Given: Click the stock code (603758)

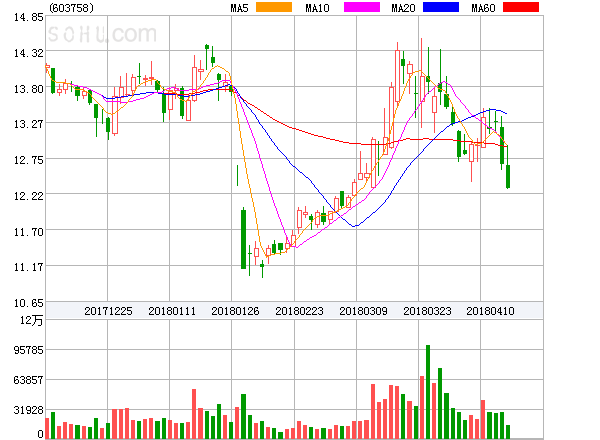Looking at the screenshot, I should pyautogui.click(x=72, y=8).
